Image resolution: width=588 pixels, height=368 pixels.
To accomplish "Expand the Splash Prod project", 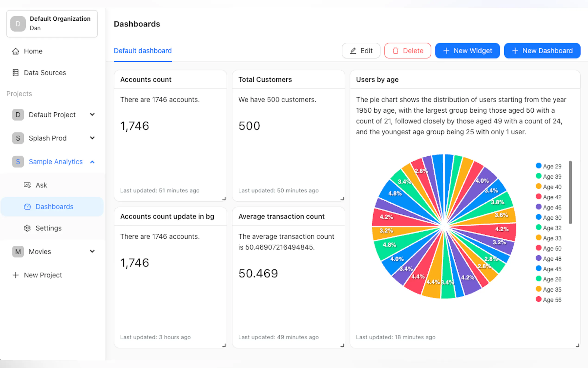I will [x=92, y=138].
